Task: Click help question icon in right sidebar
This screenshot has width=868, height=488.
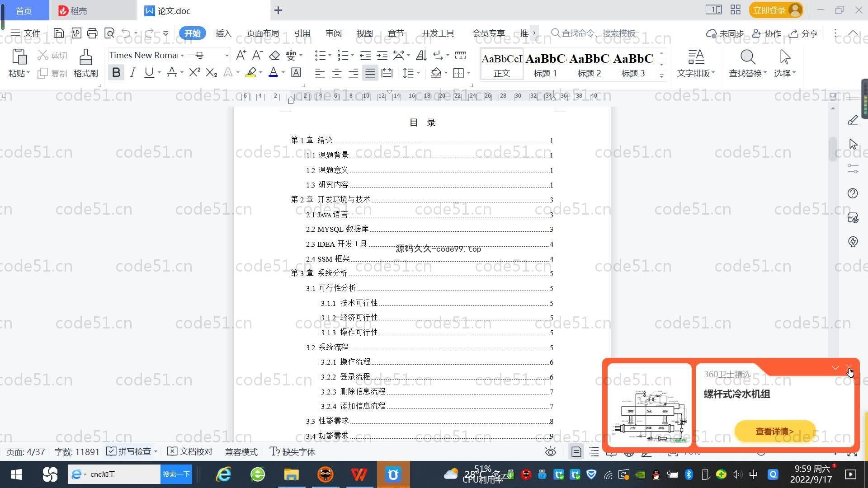Action: tap(853, 193)
